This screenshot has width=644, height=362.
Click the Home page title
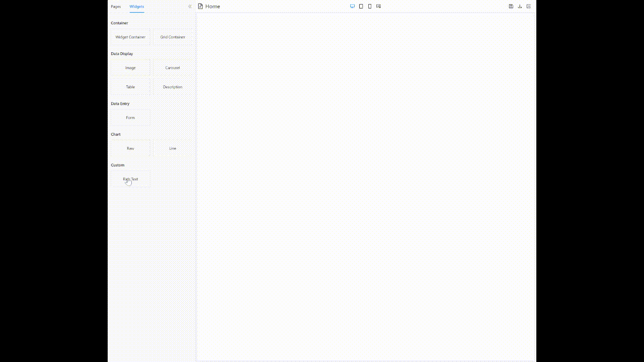click(212, 6)
